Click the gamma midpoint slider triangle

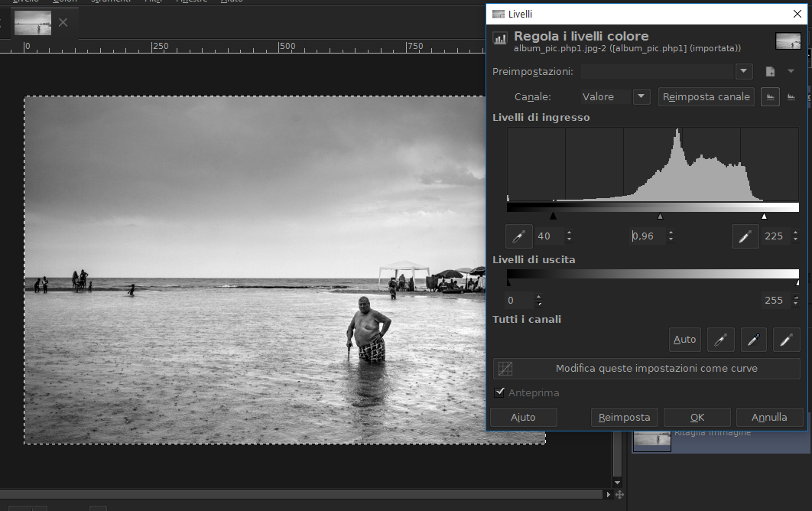[x=660, y=216]
